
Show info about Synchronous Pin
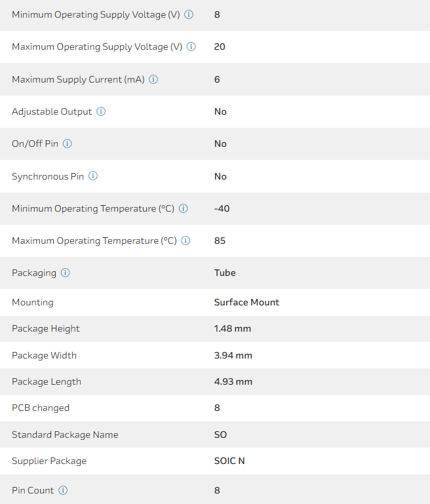point(93,176)
